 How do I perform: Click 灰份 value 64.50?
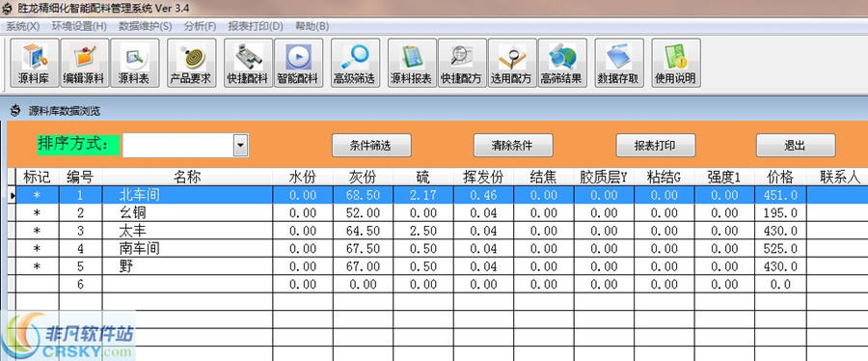(364, 231)
